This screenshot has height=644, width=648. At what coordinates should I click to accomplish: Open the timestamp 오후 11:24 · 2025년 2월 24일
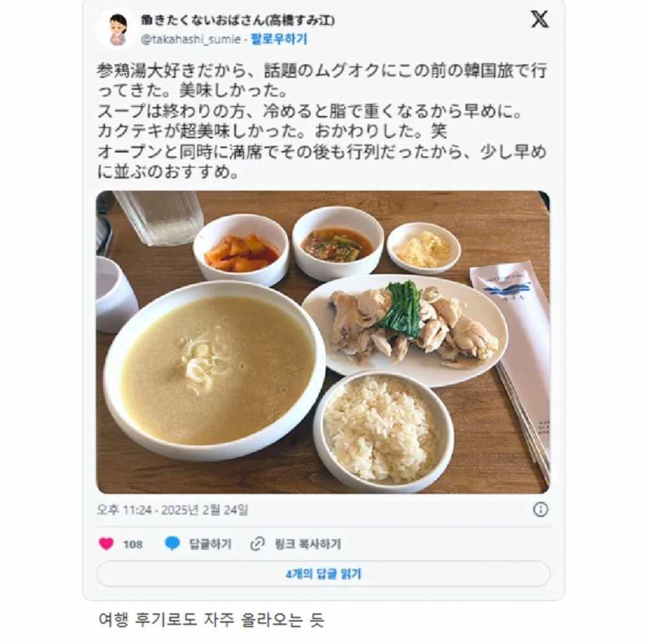173,510
